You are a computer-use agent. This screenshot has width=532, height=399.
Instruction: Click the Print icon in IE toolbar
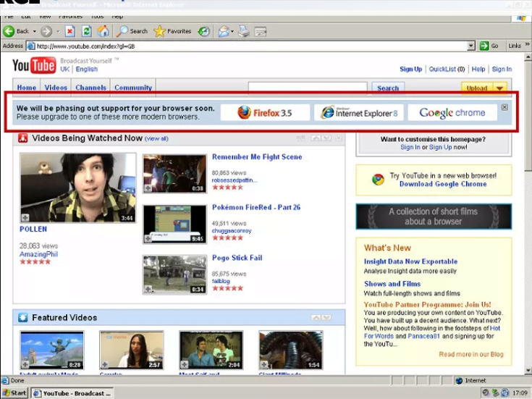tap(245, 31)
